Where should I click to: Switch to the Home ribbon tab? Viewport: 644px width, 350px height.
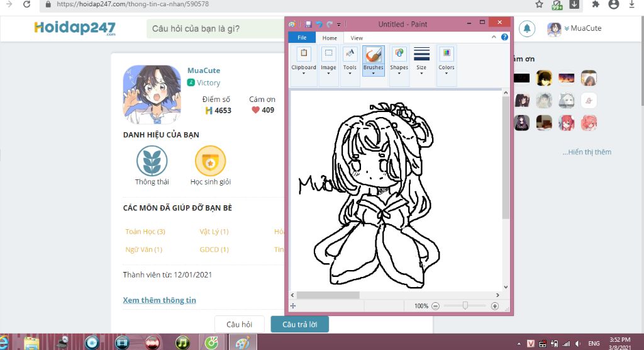pyautogui.click(x=330, y=38)
